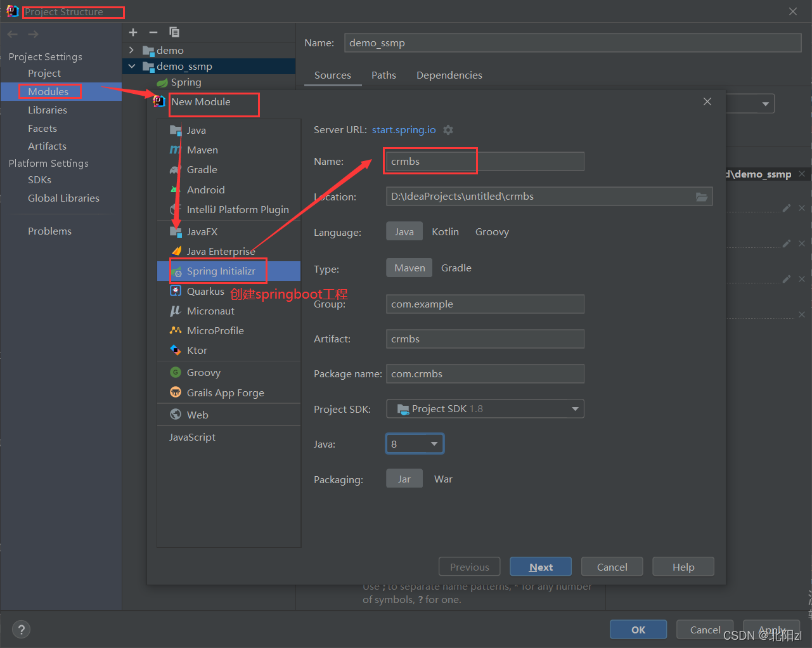Choose Maven build type
This screenshot has height=648, width=812.
(409, 268)
